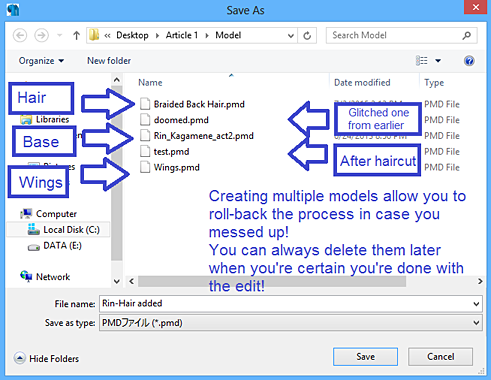This screenshot has height=380, width=491.
Task: Click the test.pmd file icon
Action: tap(145, 151)
